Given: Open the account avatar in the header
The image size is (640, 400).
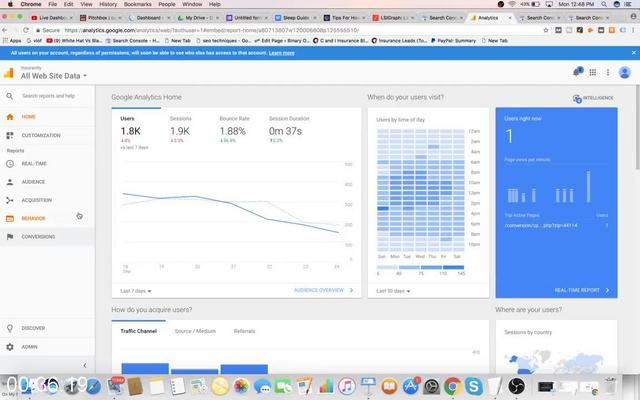Looking at the screenshot, I should [624, 72].
